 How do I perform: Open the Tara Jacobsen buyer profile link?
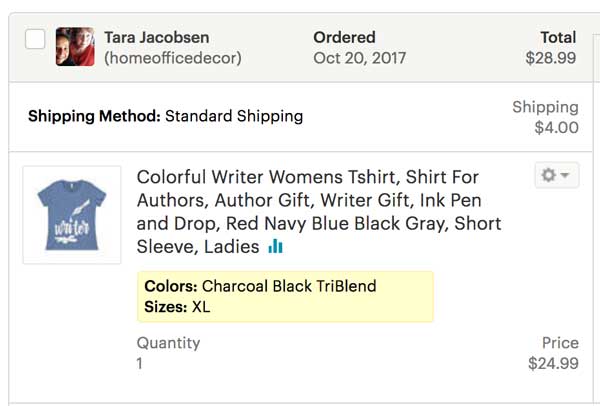(x=157, y=38)
